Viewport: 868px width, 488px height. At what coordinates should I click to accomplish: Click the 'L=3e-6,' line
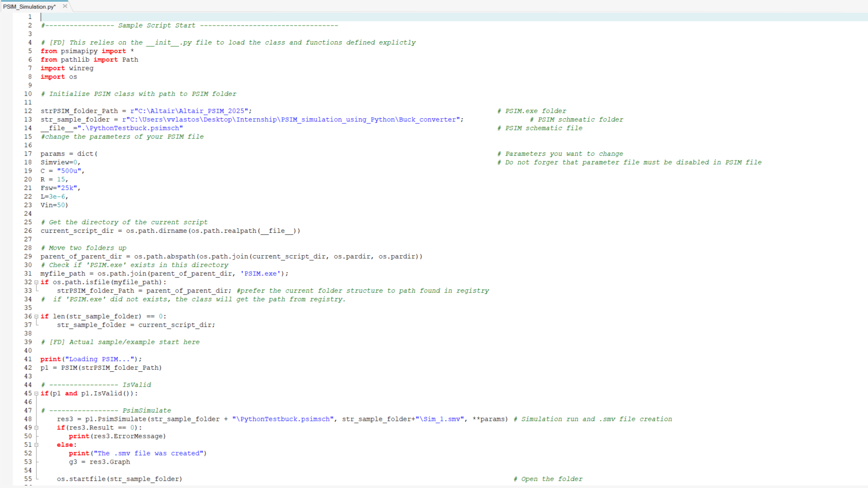click(54, 197)
